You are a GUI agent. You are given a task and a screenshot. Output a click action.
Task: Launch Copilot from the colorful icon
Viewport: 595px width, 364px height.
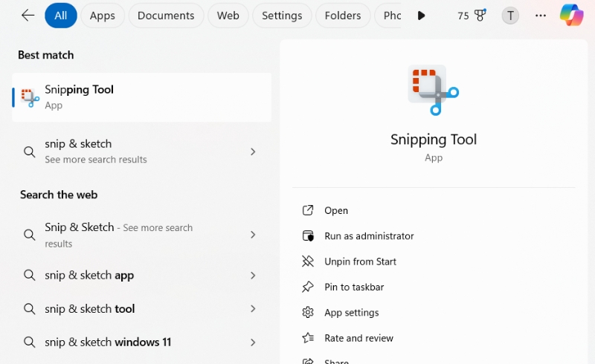pos(571,15)
